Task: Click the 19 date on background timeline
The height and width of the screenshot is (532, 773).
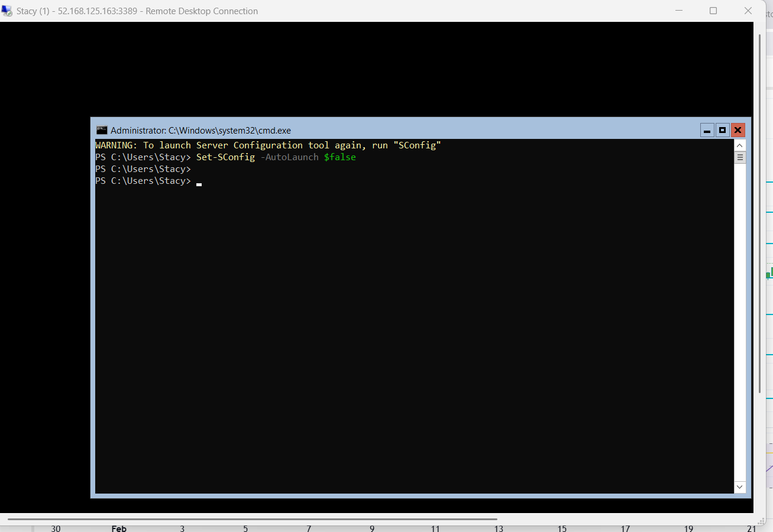Action: pos(688,528)
